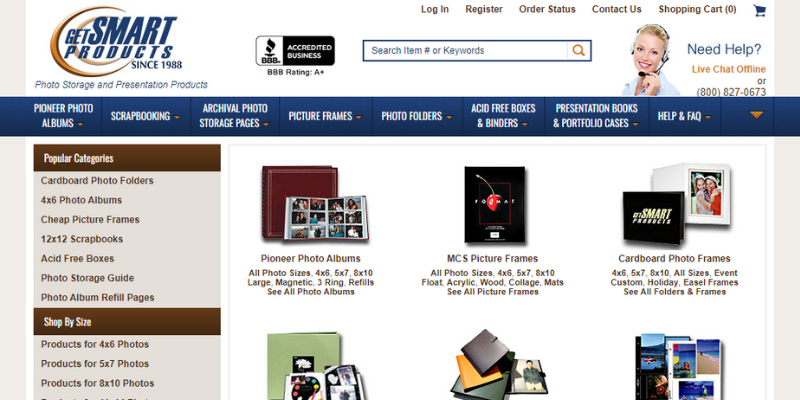Screen dimensions: 800x400
Task: Click the orange arrow for more nav categories
Action: pos(756,115)
